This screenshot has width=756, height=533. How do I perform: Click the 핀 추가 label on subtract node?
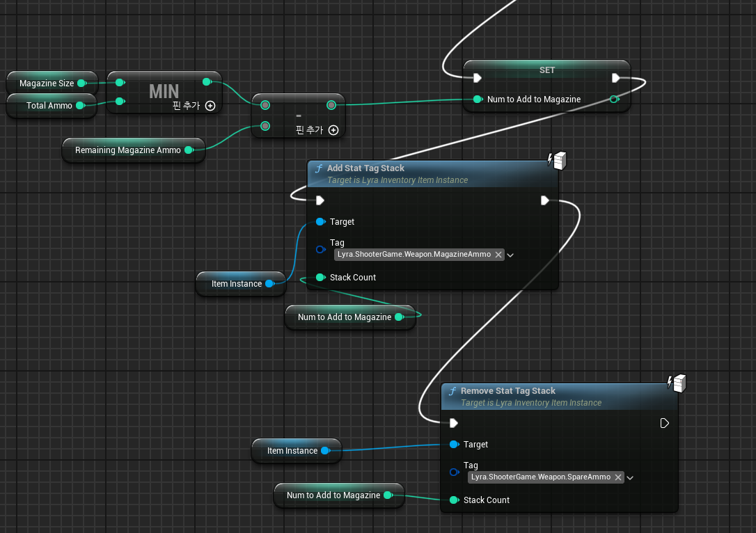coord(309,130)
